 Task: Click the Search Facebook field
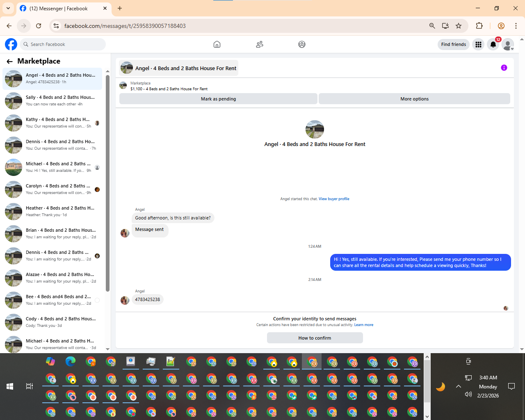[62, 44]
